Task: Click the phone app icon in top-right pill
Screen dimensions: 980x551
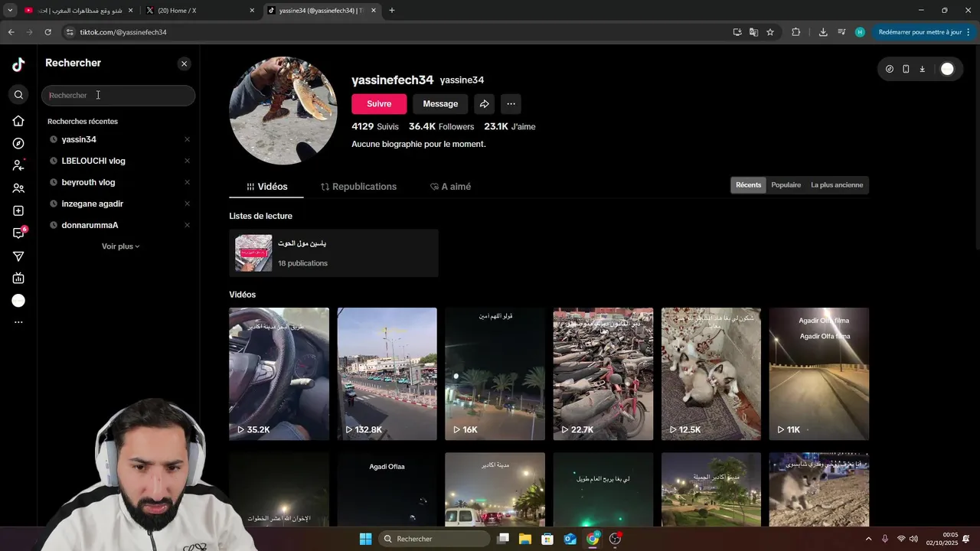Action: [906, 69]
